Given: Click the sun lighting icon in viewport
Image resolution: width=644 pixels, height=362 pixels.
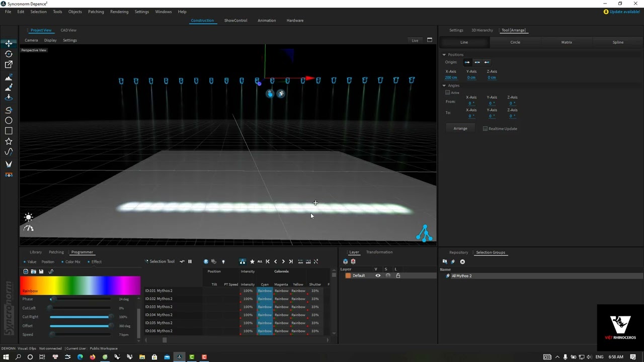Looking at the screenshot, I should tap(28, 217).
